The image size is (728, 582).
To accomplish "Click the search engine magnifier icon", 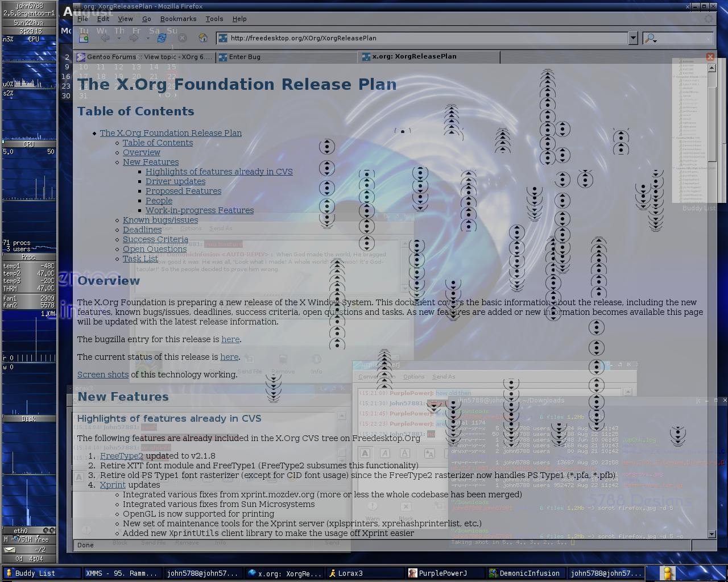I will click(650, 38).
